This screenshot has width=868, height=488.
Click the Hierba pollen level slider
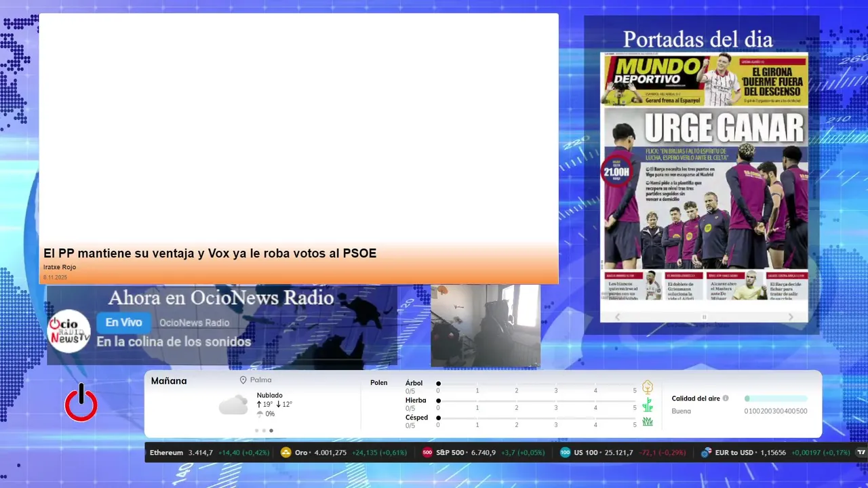(x=536, y=401)
